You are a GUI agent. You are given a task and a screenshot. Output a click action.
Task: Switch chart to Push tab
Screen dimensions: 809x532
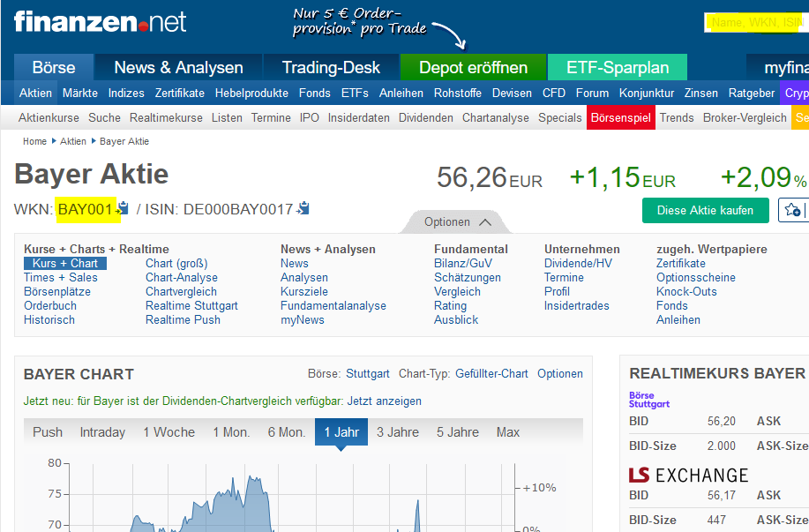[48, 432]
